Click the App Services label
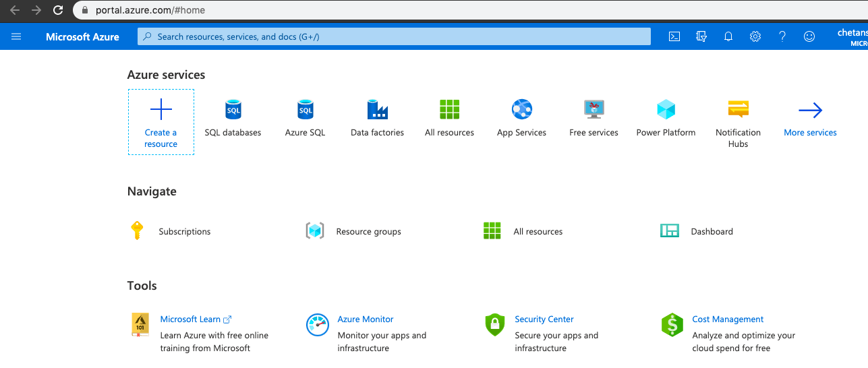Image resolution: width=868 pixels, height=368 pixels. click(522, 133)
